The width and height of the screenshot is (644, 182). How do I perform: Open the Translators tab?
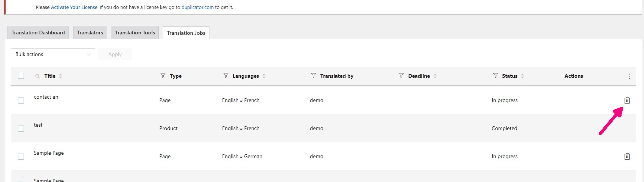[90, 33]
